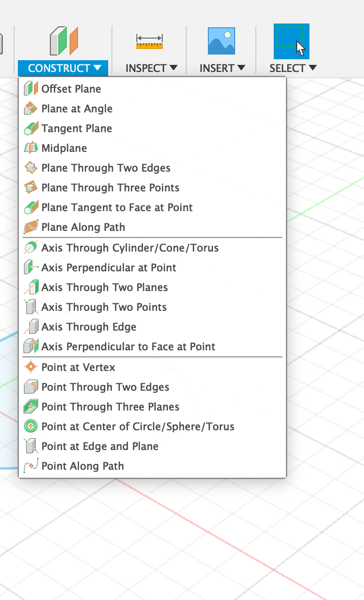Click Point Through Three Planes icon
Image resolution: width=364 pixels, height=600 pixels.
coord(31,406)
